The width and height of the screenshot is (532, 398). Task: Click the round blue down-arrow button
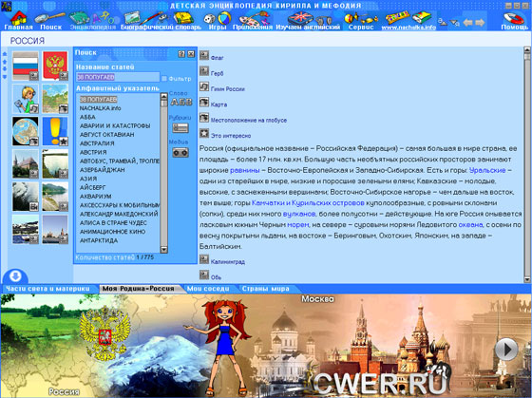pos(15,276)
